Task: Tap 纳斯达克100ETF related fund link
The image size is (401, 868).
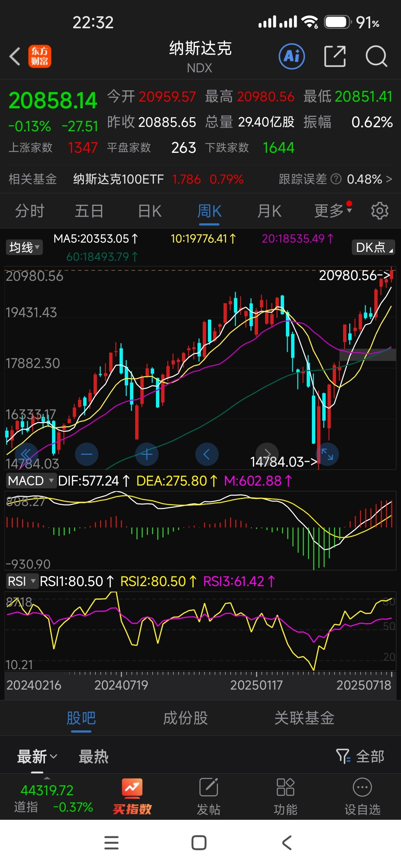Action: point(118,179)
